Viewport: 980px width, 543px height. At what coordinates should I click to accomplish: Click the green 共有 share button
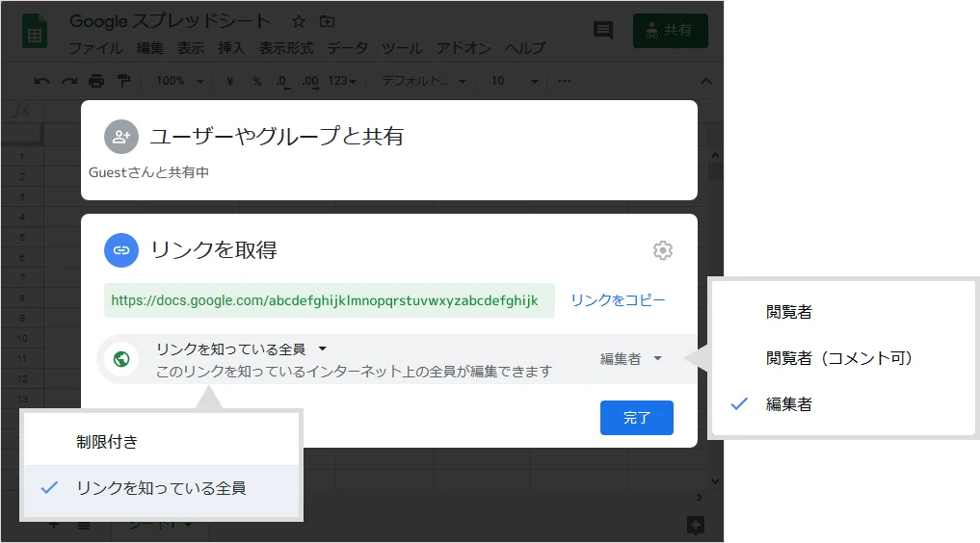pos(670,31)
